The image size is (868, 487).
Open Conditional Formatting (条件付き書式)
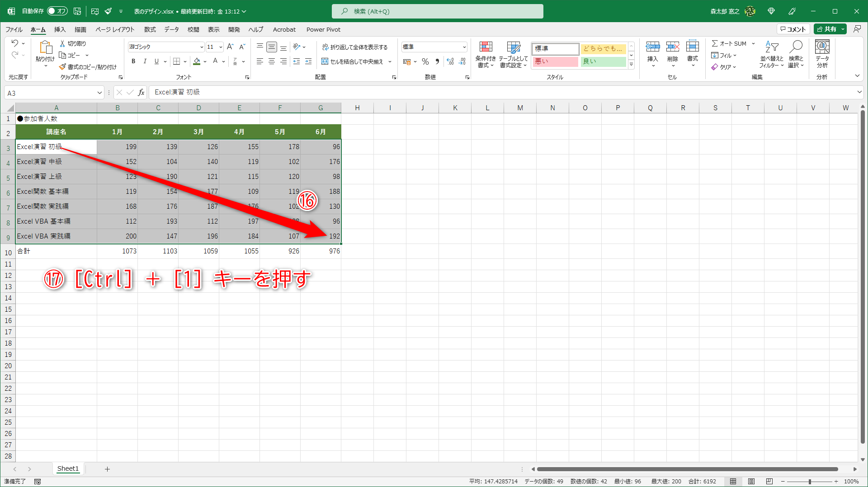(x=486, y=54)
